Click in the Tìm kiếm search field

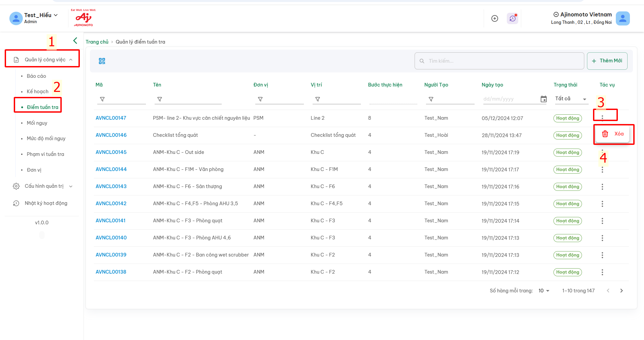(x=499, y=61)
